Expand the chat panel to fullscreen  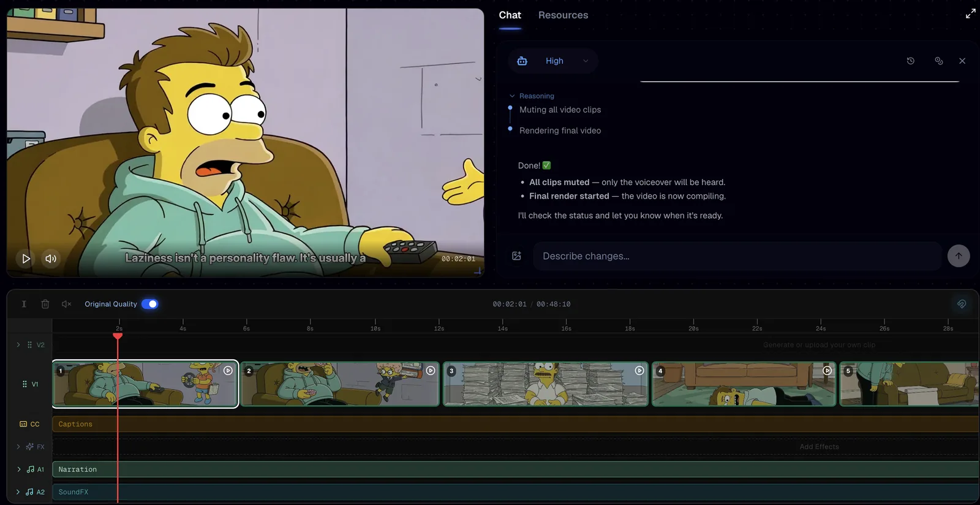[970, 13]
